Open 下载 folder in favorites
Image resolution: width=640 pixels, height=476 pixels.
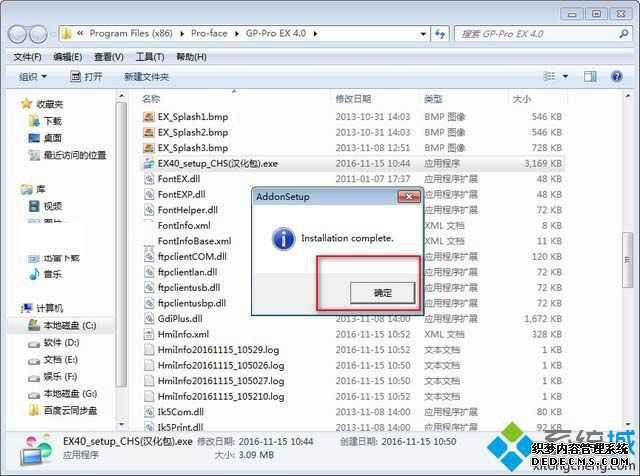tap(46, 121)
